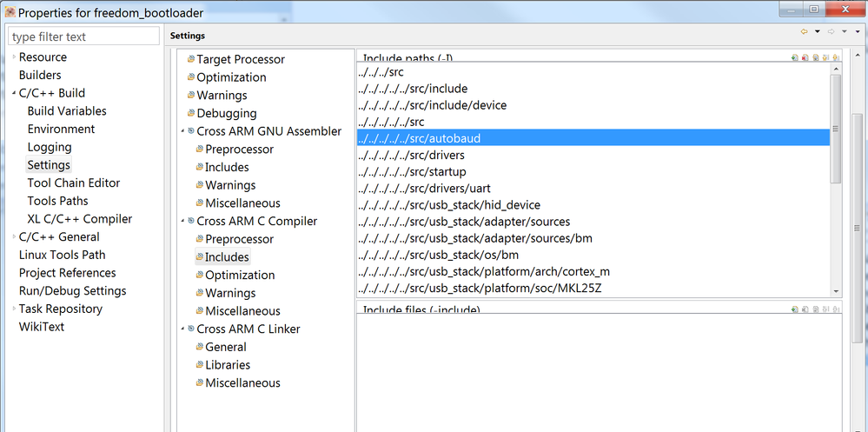
Task: Open the back history dropdown arrow
Action: [x=817, y=31]
